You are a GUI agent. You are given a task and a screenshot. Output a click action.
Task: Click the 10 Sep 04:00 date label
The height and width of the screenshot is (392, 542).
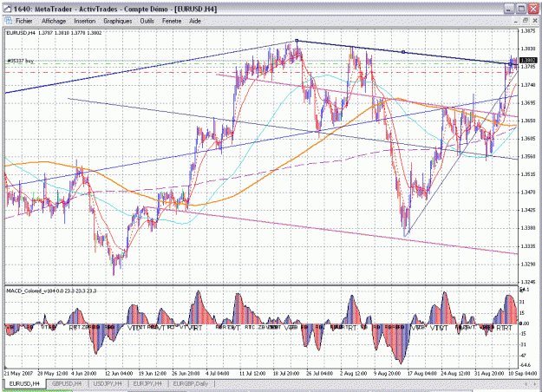click(522, 374)
